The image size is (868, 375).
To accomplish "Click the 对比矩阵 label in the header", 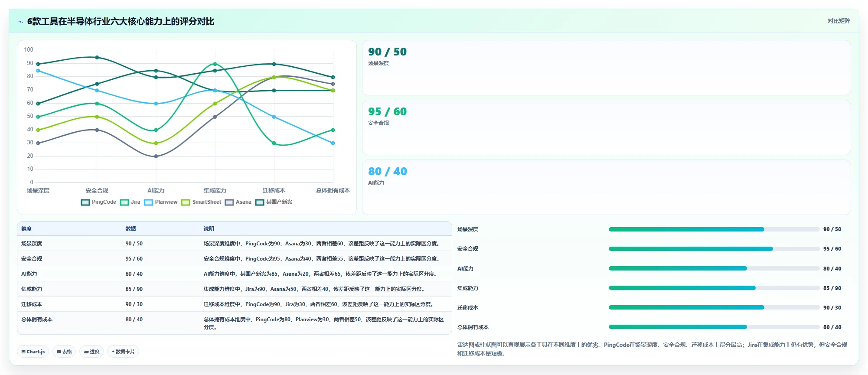I will pyautogui.click(x=839, y=21).
